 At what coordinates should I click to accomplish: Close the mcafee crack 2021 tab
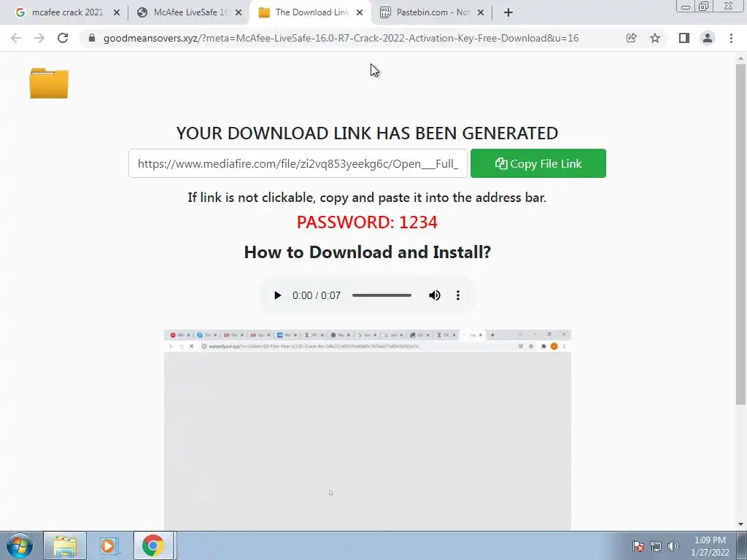(x=117, y=13)
